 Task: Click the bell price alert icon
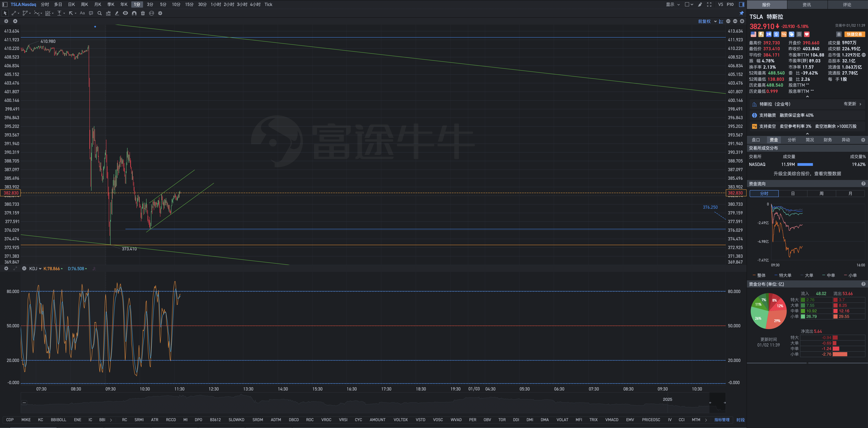point(839,34)
